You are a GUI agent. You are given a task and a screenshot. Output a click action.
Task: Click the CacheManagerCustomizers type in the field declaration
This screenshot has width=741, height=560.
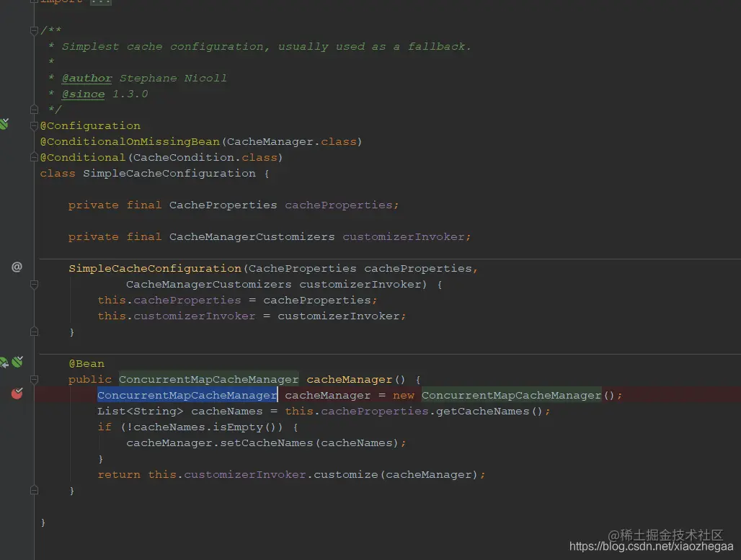click(x=252, y=237)
